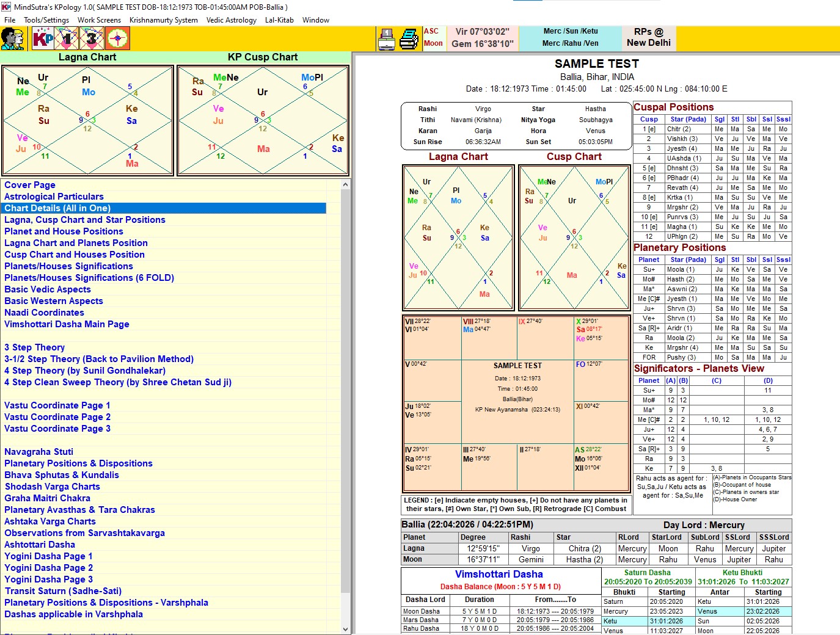The width and height of the screenshot is (840, 635).
Task: Open Planets/Houses Significations page
Action: tap(68, 266)
